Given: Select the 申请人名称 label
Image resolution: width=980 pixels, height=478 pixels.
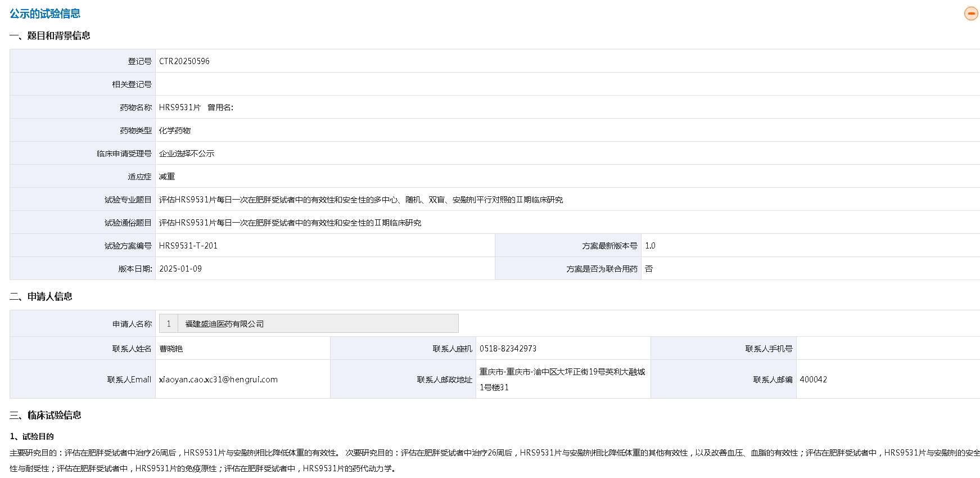Looking at the screenshot, I should coord(132,324).
